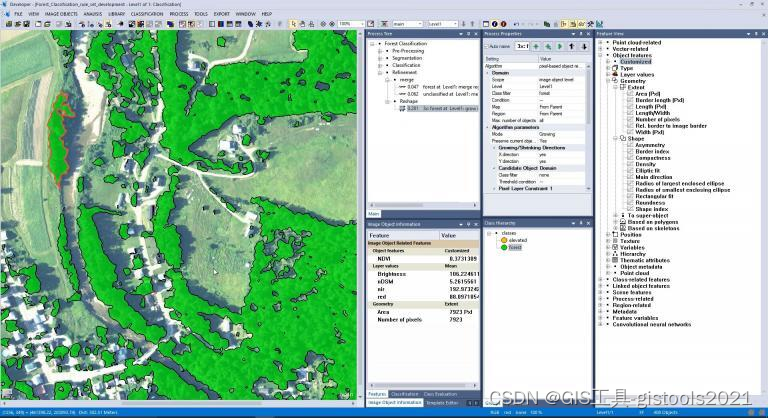Viewport: 768px width, 418px height.
Task: Switch to the Classification tab
Action: [405, 394]
